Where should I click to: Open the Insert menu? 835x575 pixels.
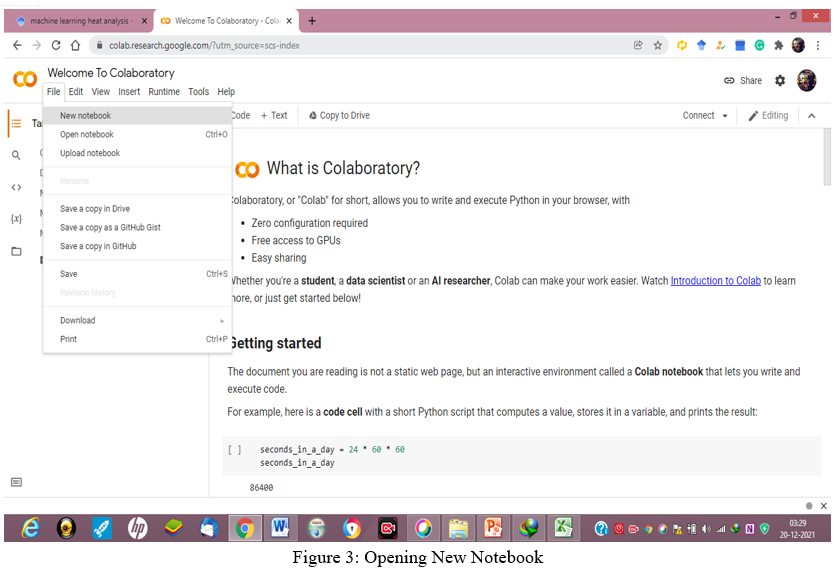pos(129,92)
